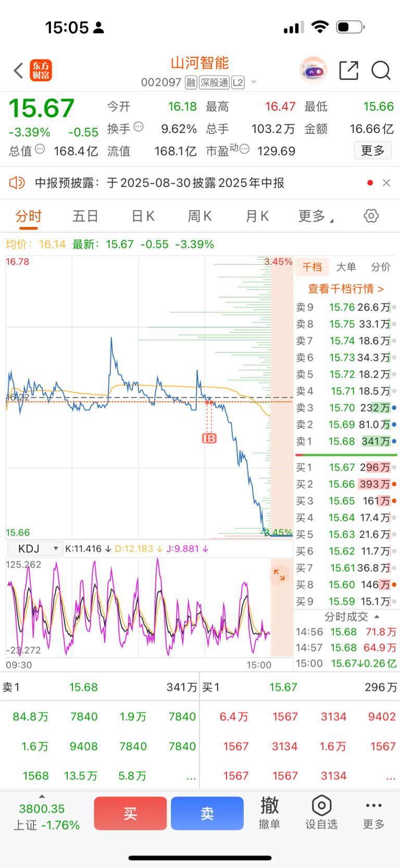The height and width of the screenshot is (868, 400).
Task: Show more sell queue entries ellipsis
Action: click(191, 777)
